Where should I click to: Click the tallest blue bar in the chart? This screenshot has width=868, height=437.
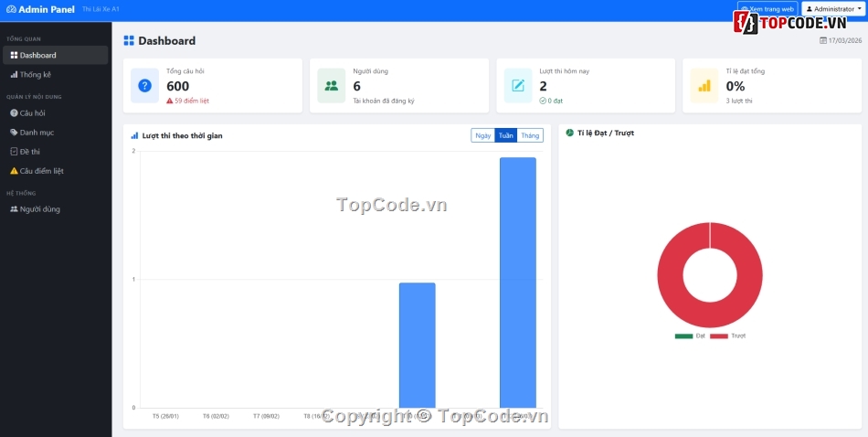coord(517,282)
